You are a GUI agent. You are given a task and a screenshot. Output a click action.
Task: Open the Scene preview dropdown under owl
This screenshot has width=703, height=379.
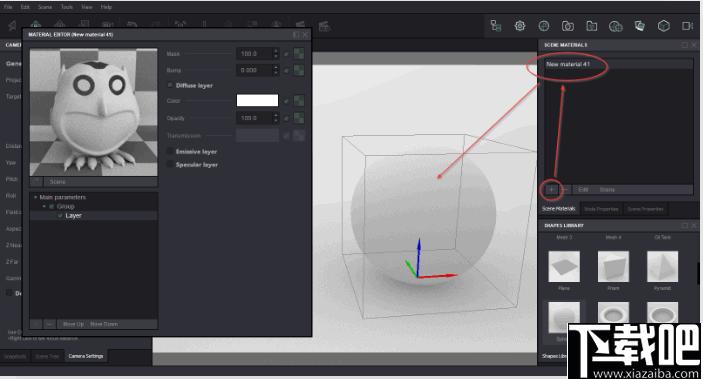point(94,182)
